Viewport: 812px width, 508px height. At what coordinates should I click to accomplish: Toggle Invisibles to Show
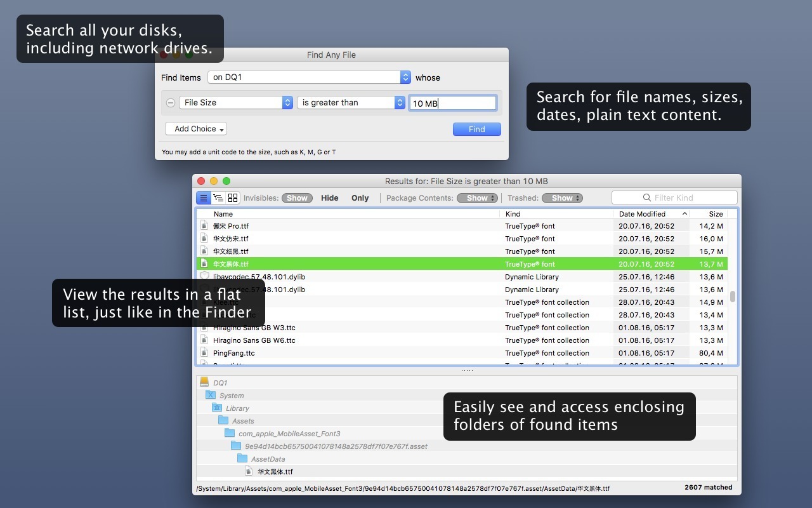(x=296, y=197)
